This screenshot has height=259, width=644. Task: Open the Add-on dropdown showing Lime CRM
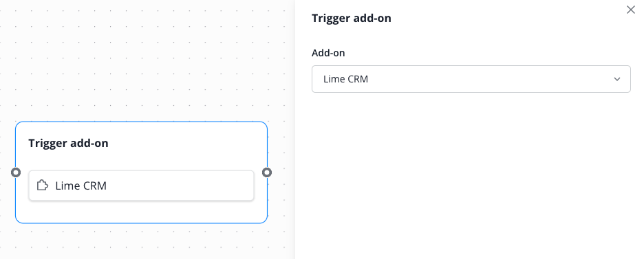coord(471,79)
